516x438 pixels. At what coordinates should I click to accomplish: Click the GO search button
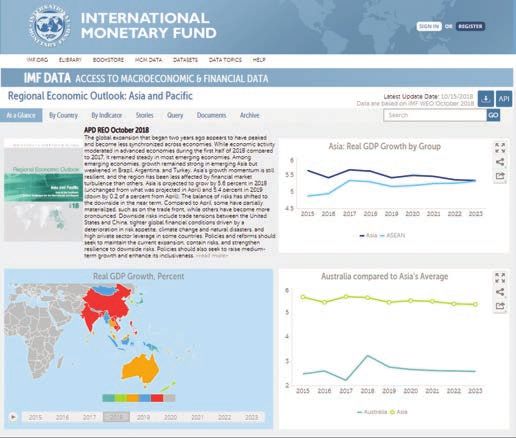pyautogui.click(x=493, y=115)
